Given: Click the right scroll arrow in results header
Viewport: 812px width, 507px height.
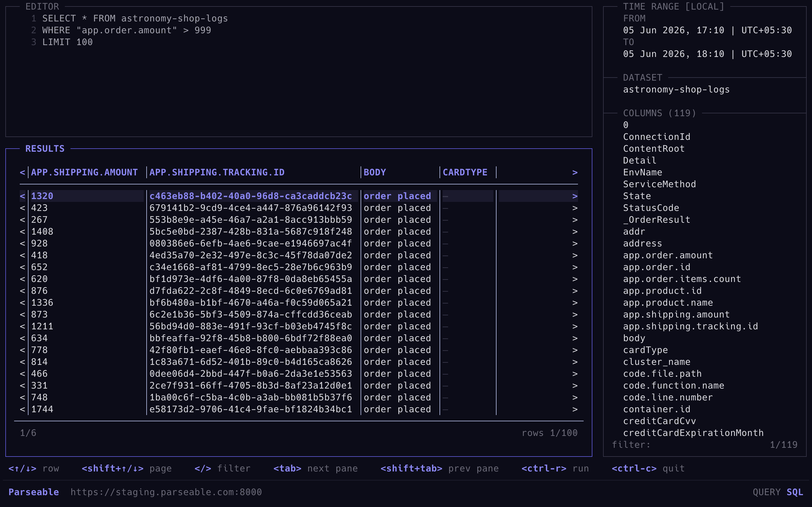Looking at the screenshot, I should tap(575, 172).
